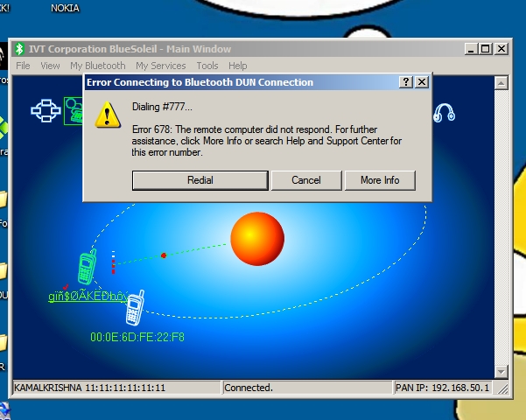The width and height of the screenshot is (526, 420).
Task: Open the File menu
Action: 23,66
